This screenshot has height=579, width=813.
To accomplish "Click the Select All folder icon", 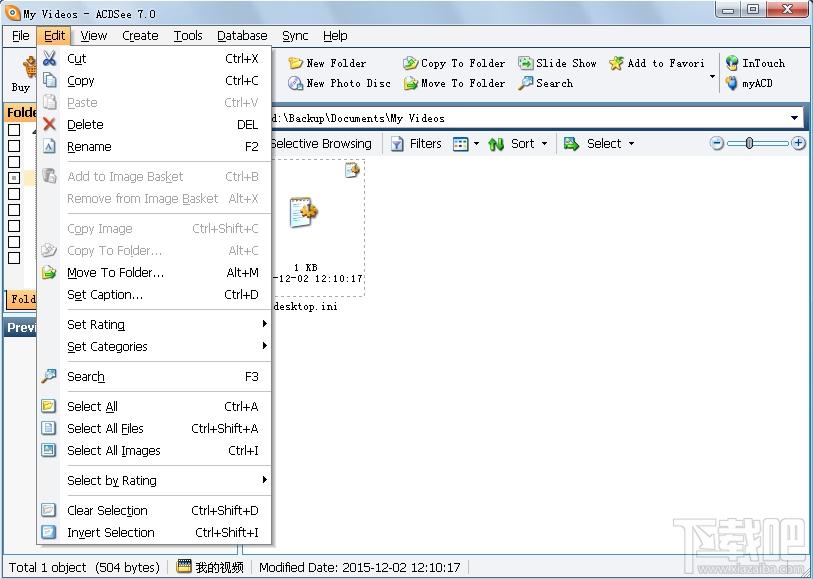I will tap(49, 406).
